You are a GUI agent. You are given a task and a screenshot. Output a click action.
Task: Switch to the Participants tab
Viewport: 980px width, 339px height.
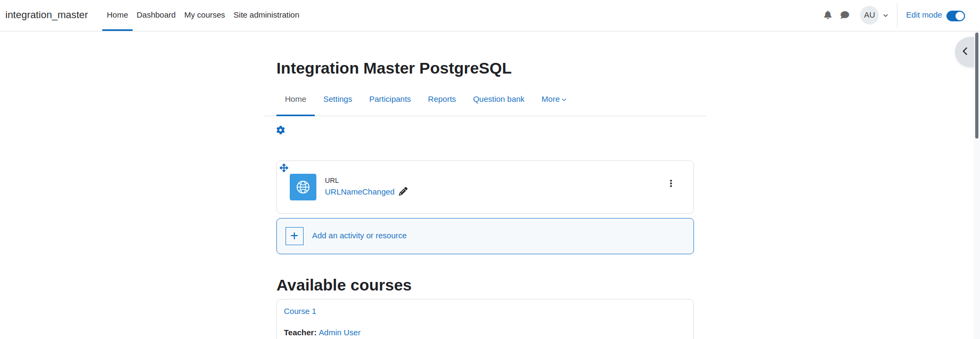(x=390, y=99)
